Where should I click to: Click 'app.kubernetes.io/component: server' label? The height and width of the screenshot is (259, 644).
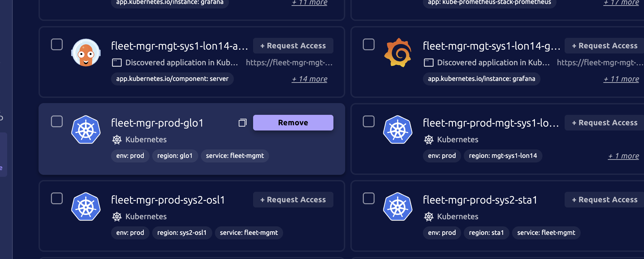point(172,79)
